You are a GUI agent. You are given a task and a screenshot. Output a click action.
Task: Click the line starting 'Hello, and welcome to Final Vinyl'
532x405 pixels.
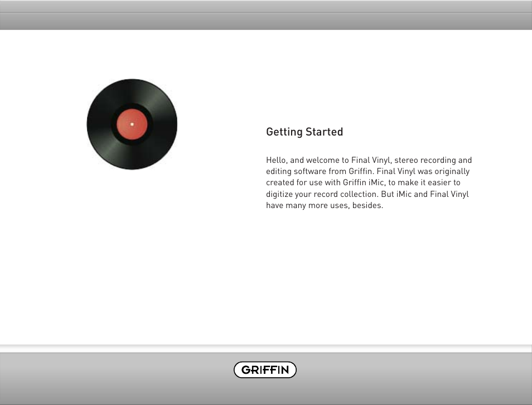(x=369, y=160)
